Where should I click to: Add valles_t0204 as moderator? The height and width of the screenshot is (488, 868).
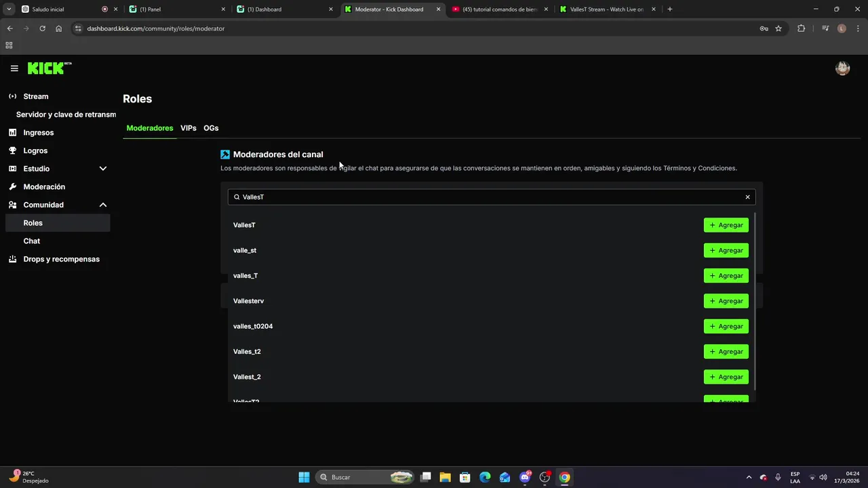(726, 326)
